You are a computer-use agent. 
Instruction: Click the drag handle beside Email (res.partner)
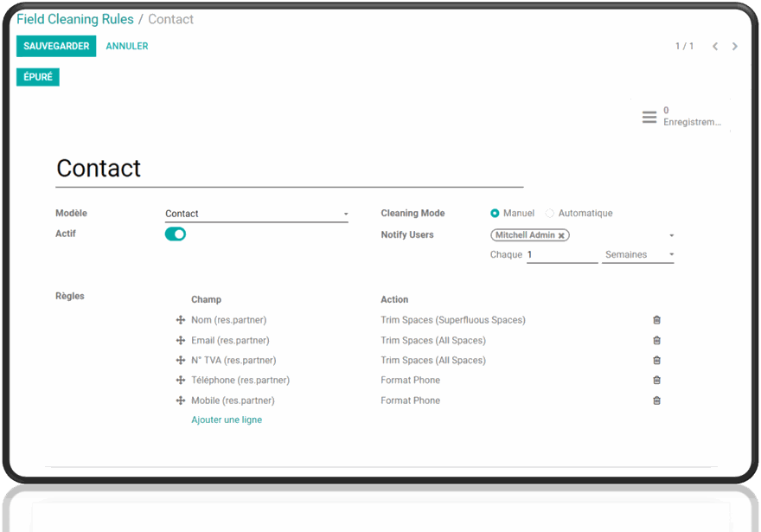pyautogui.click(x=182, y=340)
